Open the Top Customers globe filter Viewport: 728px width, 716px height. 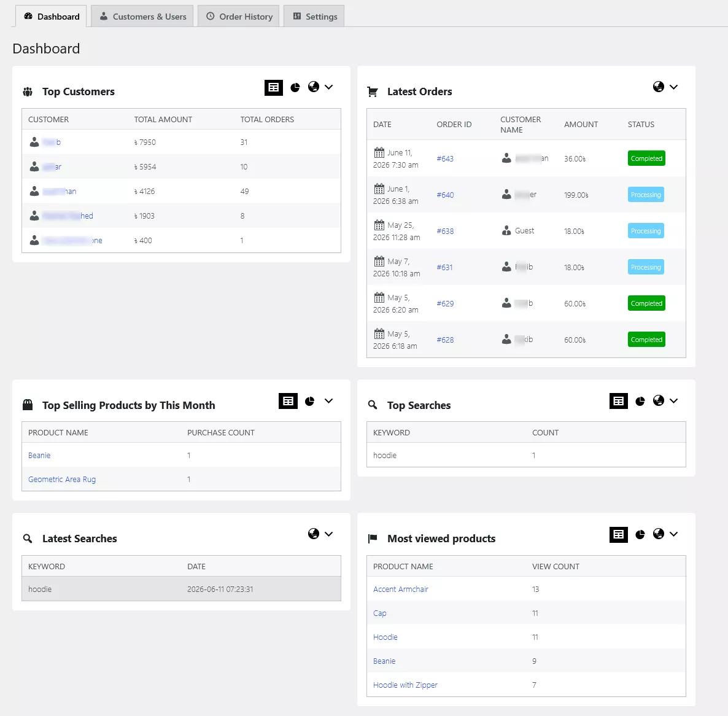314,87
